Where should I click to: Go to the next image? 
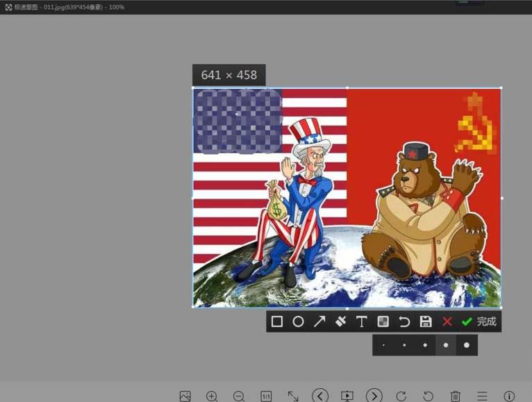coord(374,396)
